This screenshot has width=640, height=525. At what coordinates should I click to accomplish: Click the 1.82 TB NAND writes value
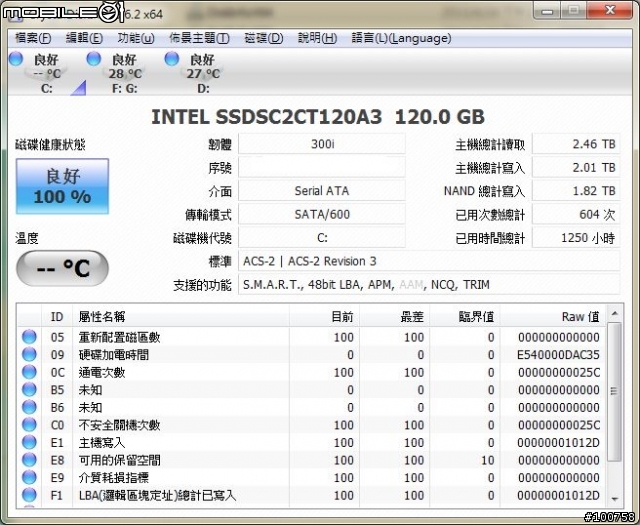coord(576,191)
